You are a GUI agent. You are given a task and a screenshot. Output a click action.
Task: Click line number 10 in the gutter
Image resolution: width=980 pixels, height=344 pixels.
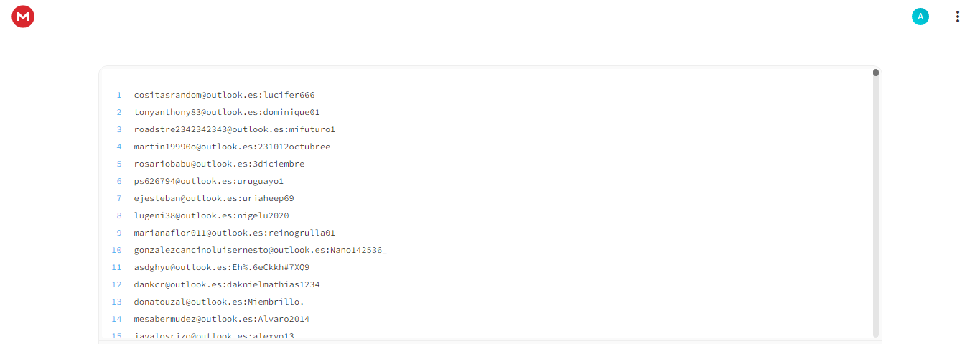click(117, 250)
